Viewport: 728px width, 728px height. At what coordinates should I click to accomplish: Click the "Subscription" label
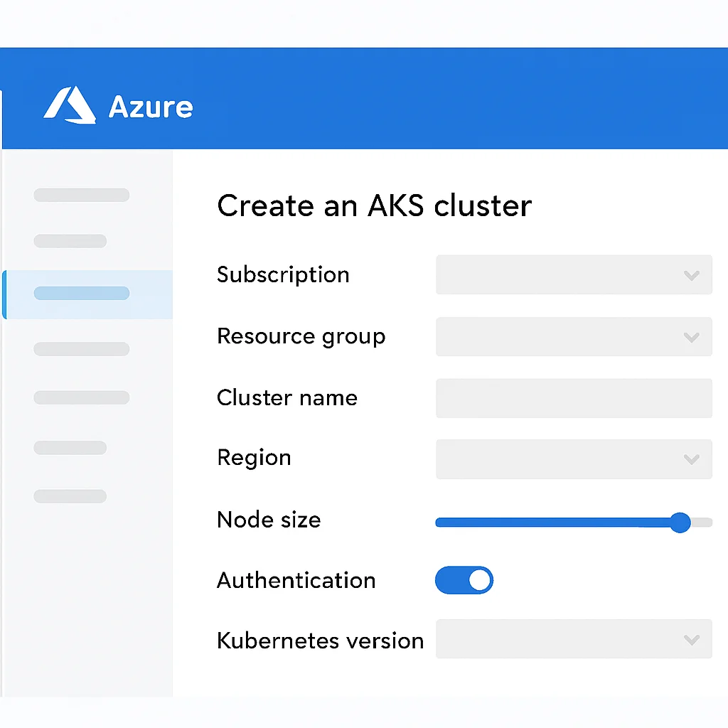(283, 275)
